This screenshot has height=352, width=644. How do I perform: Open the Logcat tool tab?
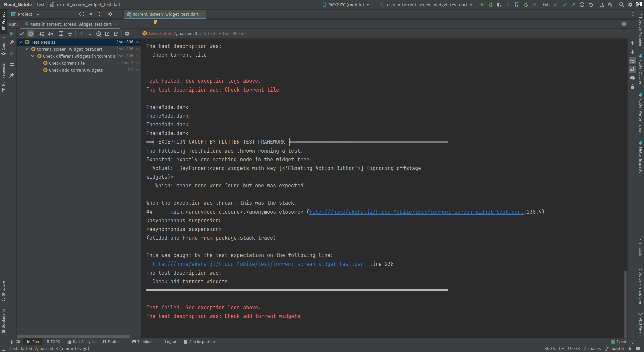point(168,342)
